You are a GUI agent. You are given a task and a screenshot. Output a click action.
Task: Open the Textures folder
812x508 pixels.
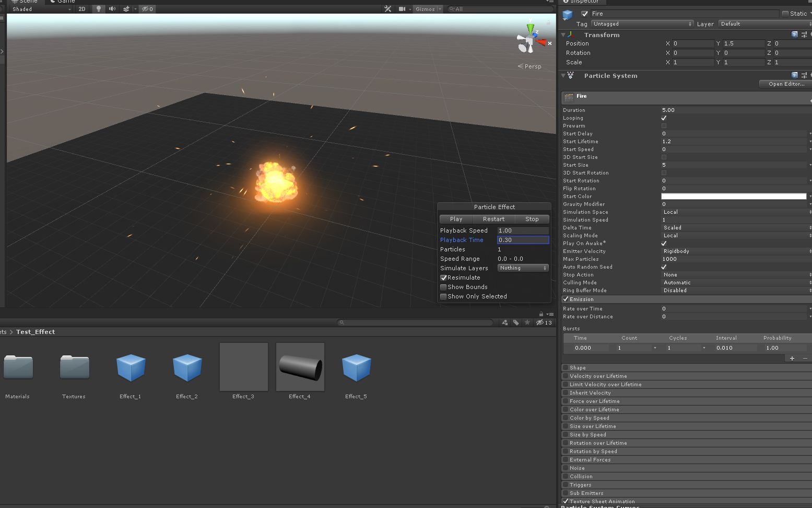74,372
